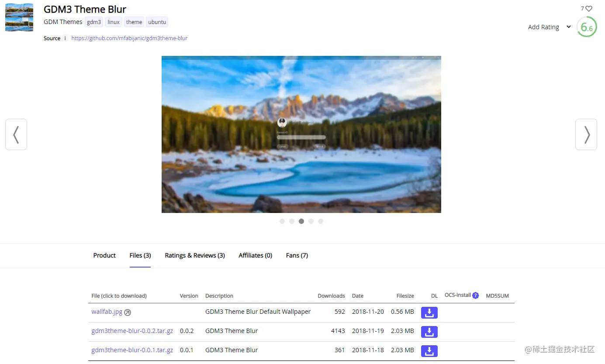605x364 pixels.
Task: Select the third carousel dot
Action: click(x=301, y=221)
